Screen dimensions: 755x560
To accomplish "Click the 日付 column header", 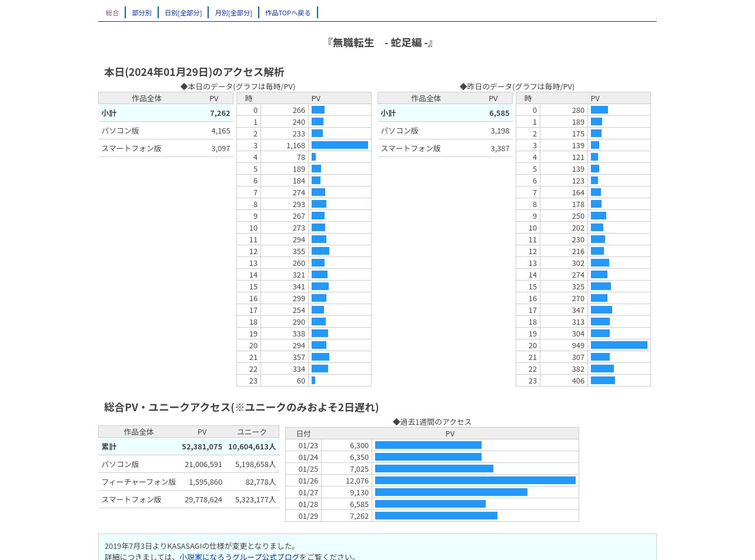I will tap(303, 434).
